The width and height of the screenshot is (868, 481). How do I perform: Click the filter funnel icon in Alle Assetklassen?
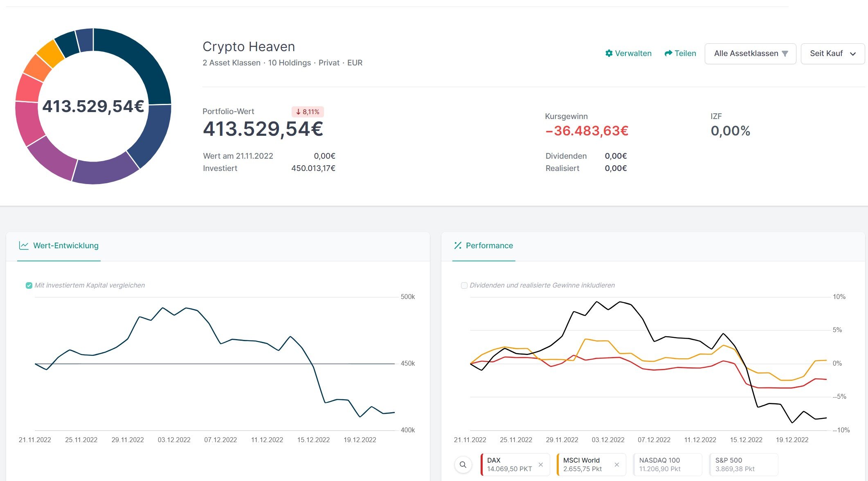click(785, 54)
